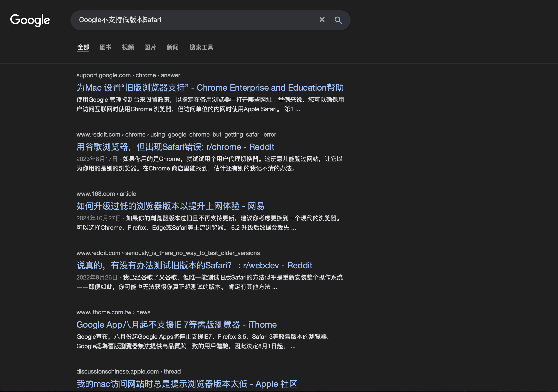Click inside the search input field

tap(219, 20)
